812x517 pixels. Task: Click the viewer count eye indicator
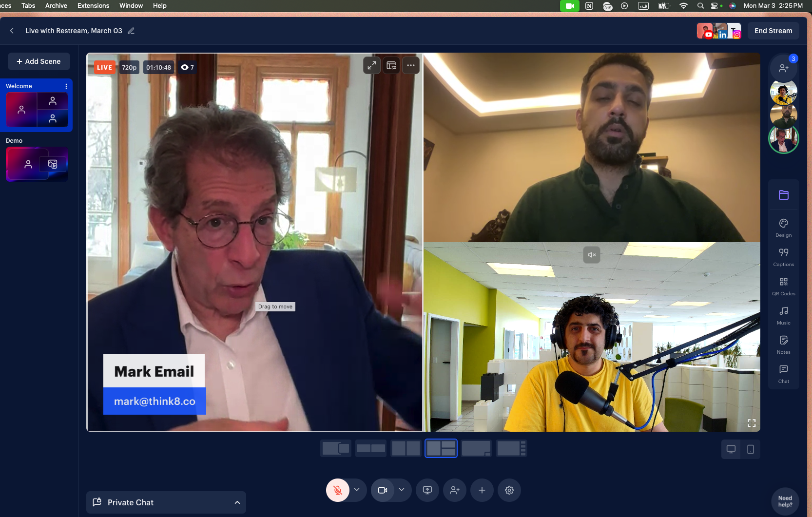coord(188,67)
